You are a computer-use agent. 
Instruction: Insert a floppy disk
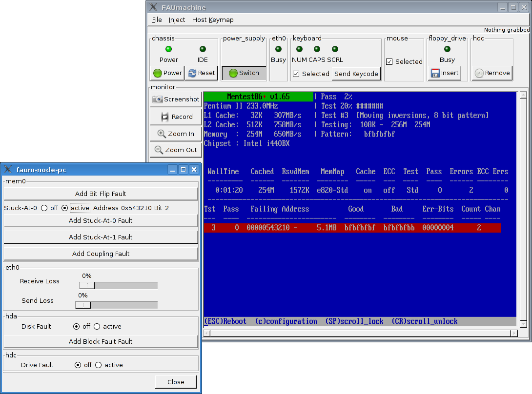click(x=444, y=73)
